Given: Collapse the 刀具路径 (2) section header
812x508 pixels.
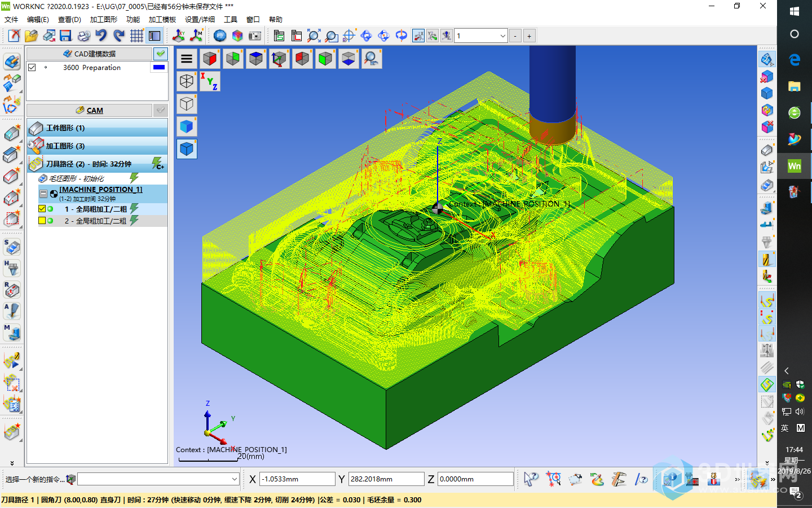Looking at the screenshot, I should (x=97, y=164).
